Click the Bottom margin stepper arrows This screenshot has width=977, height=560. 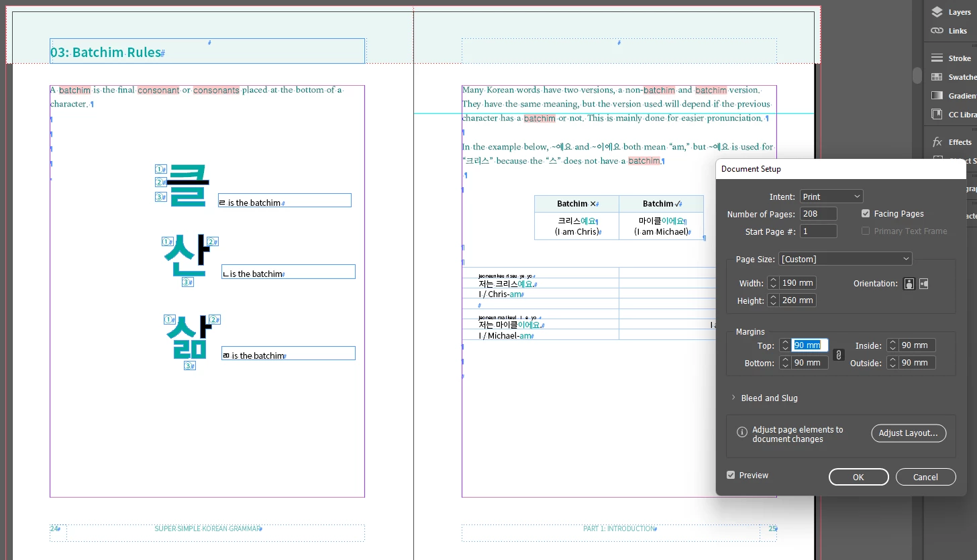(785, 363)
